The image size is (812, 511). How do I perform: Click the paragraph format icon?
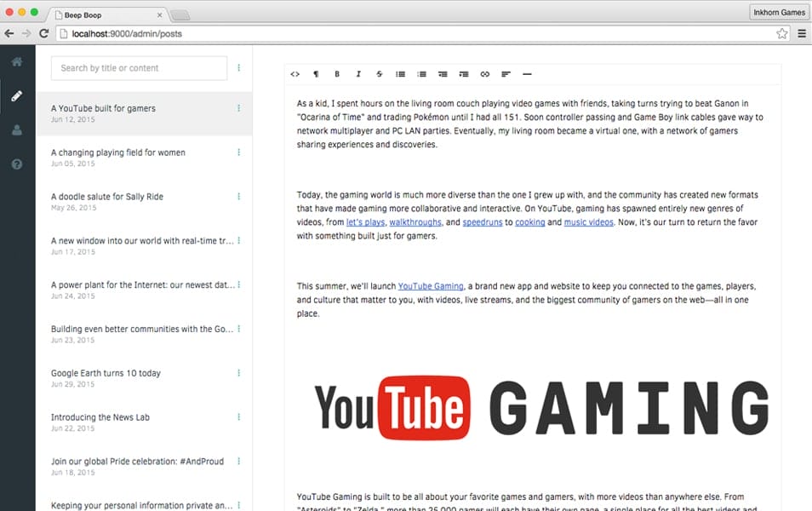[x=317, y=74]
